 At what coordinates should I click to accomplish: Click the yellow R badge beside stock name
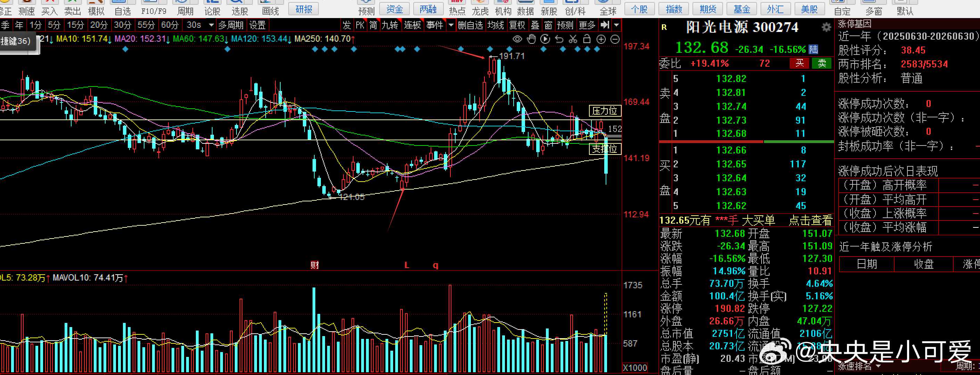664,27
